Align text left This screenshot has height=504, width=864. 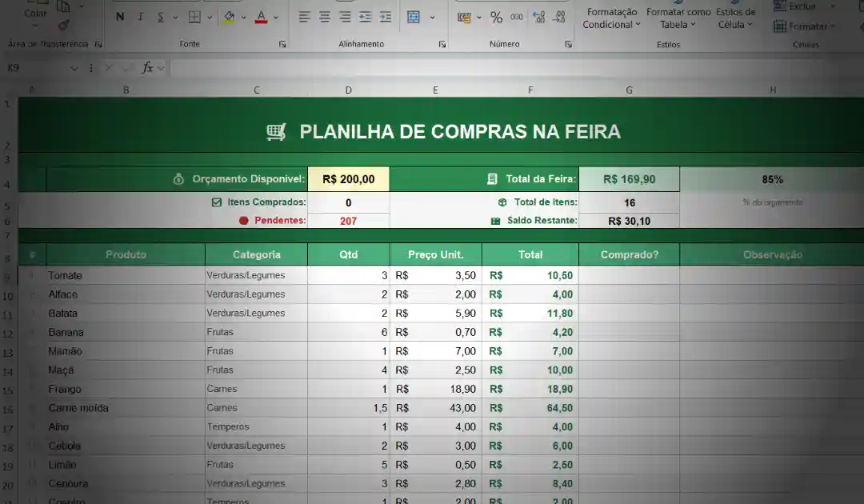[304, 17]
